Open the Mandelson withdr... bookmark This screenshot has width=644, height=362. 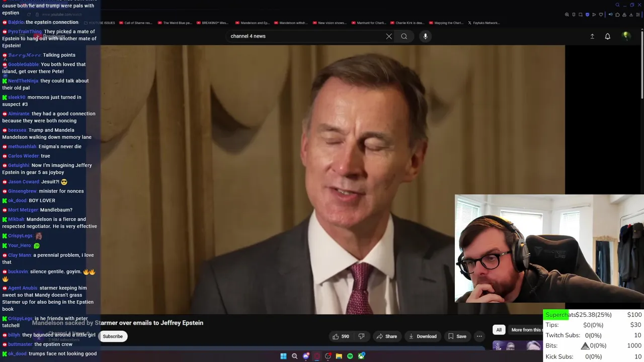(x=291, y=23)
